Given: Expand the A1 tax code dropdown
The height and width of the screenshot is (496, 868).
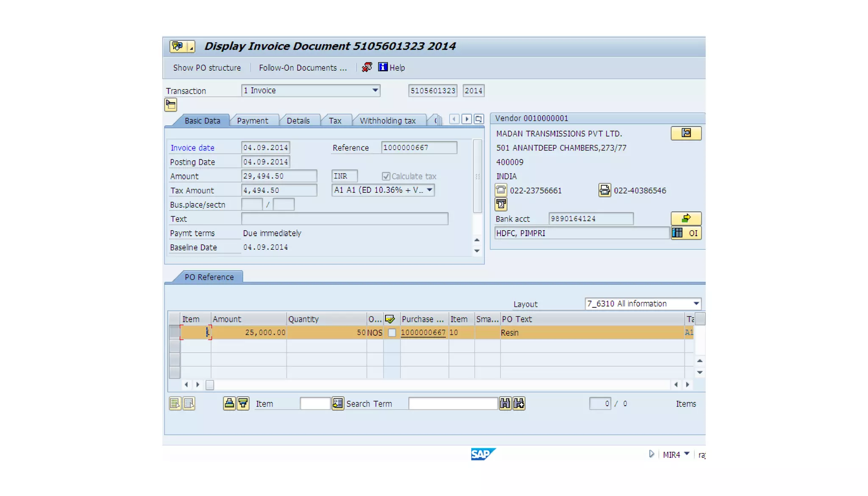Looking at the screenshot, I should tap(430, 190).
